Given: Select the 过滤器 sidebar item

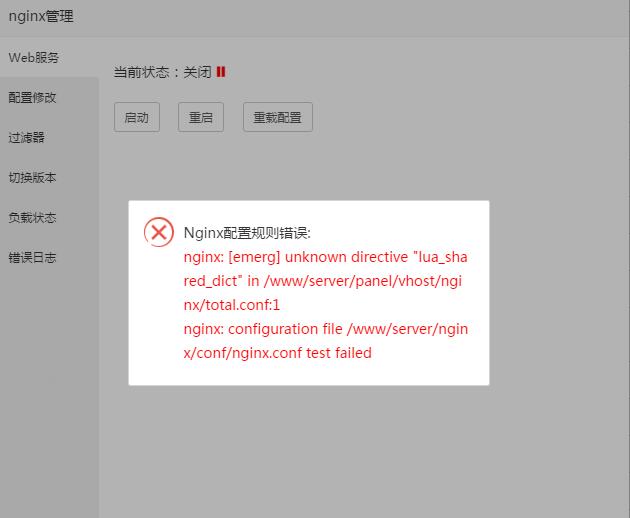Looking at the screenshot, I should [x=49, y=137].
